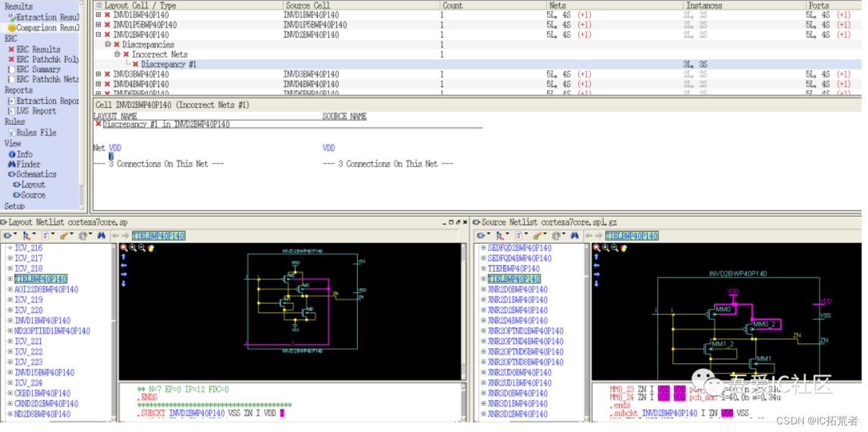This screenshot has height=432, width=868.
Task: Select TIEHBWP40P140 in source netlist tree
Action: click(x=514, y=268)
